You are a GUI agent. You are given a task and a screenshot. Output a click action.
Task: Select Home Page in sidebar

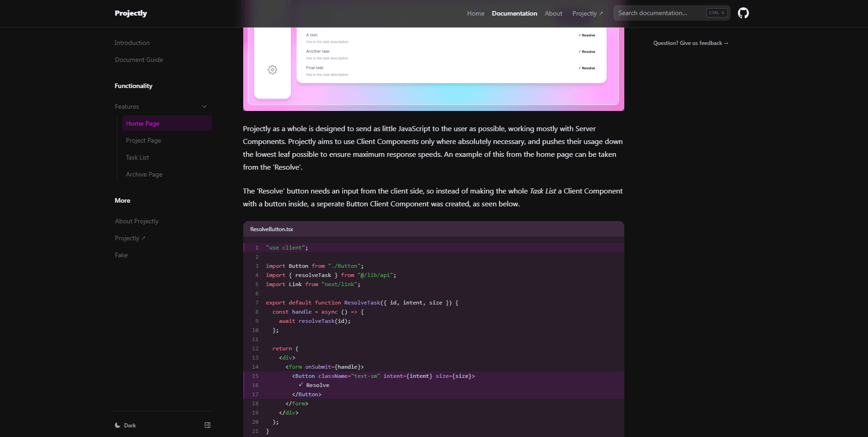pyautogui.click(x=167, y=123)
